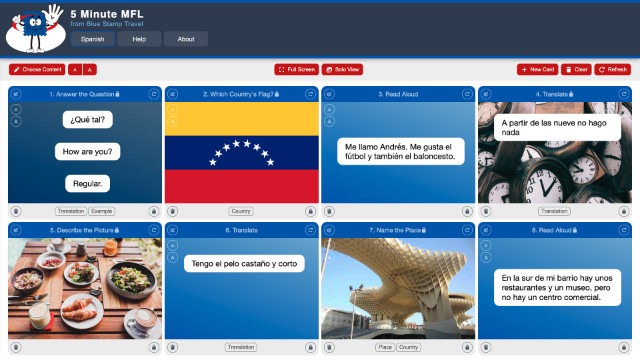640x360 pixels.
Task: Click the larger A font-size button in red toolbar
Action: coord(90,69)
